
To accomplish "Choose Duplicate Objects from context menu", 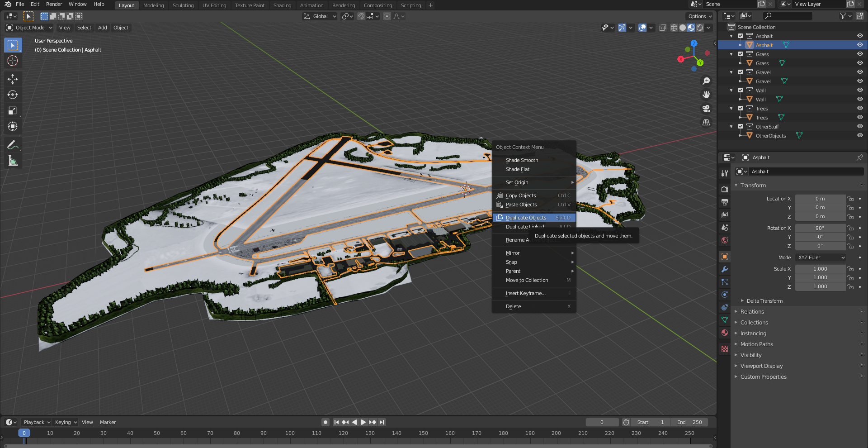I will click(x=526, y=218).
